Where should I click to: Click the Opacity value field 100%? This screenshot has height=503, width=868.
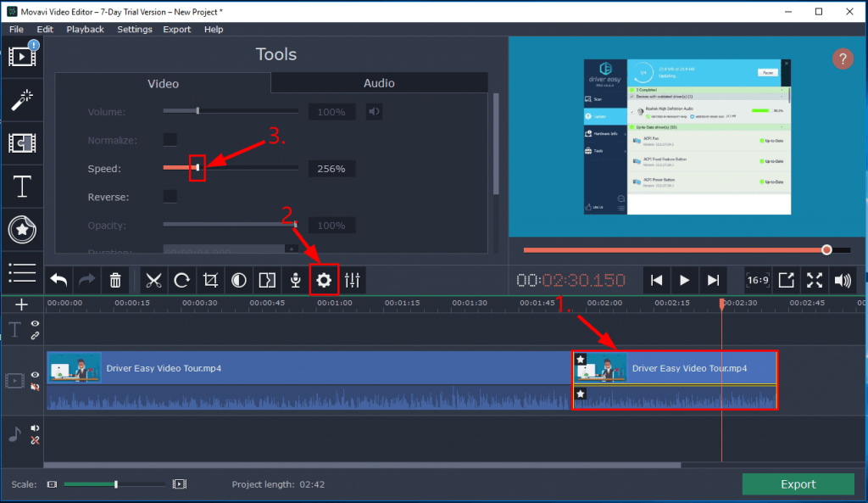pos(331,226)
